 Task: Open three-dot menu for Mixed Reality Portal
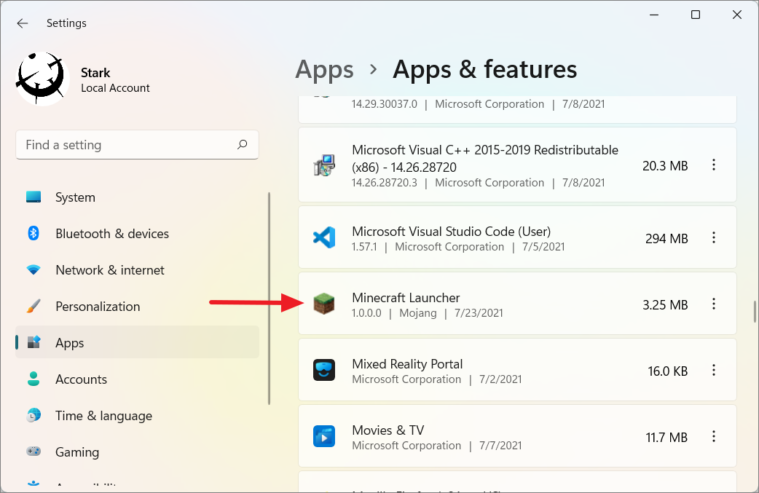713,370
